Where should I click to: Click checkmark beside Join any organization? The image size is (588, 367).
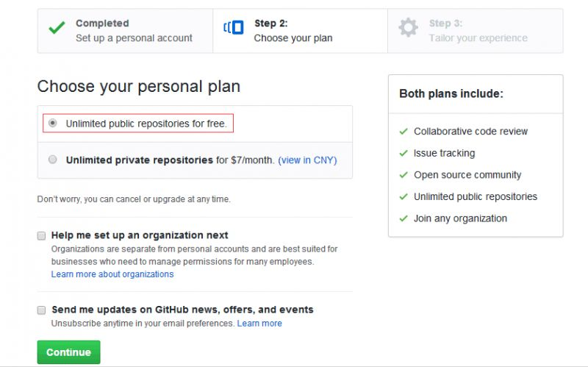[x=404, y=218]
